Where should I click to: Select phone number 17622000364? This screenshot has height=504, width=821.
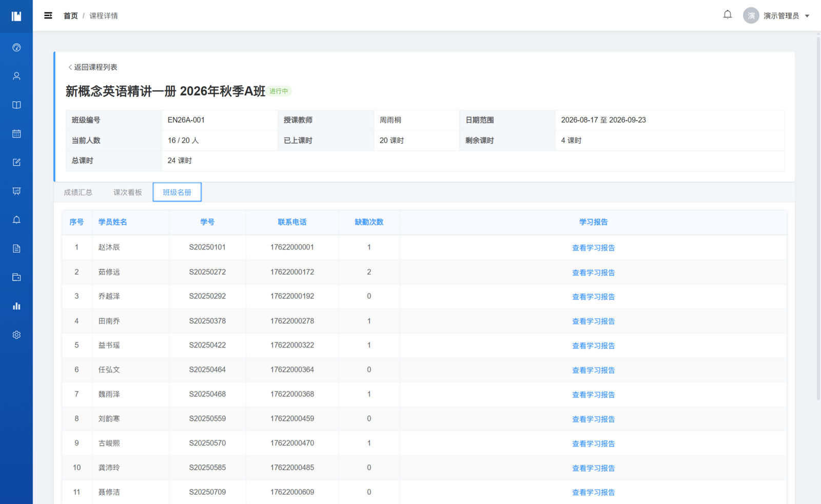point(292,370)
